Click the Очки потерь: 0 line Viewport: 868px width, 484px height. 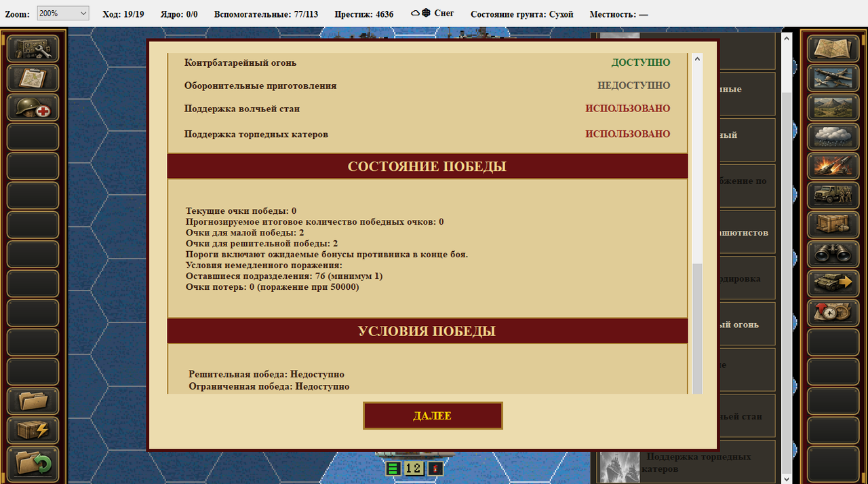click(x=272, y=287)
